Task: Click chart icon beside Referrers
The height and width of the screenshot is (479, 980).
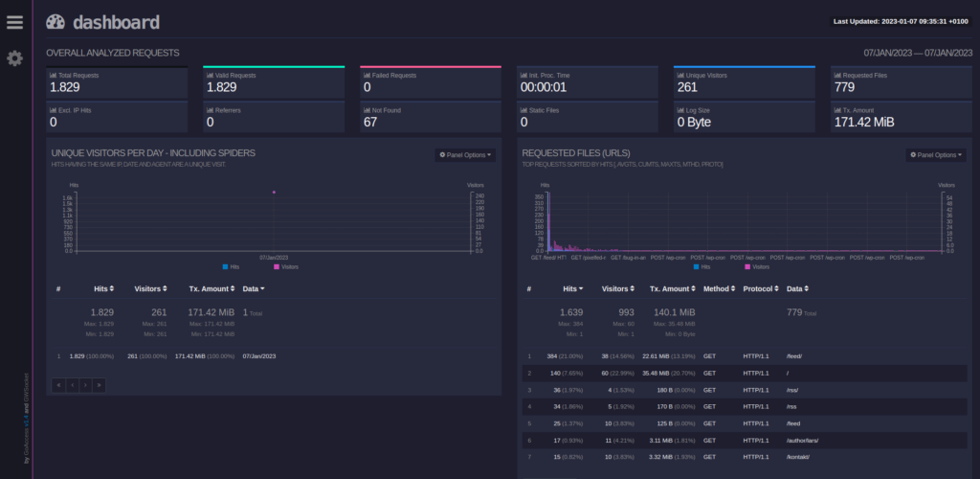Action: (210, 110)
